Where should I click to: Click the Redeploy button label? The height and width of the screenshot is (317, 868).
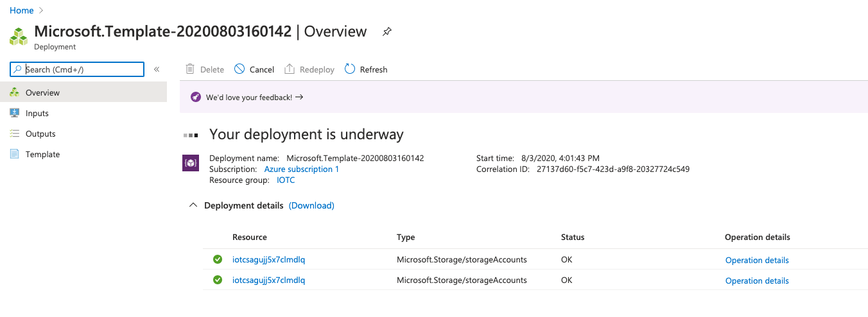tap(317, 69)
